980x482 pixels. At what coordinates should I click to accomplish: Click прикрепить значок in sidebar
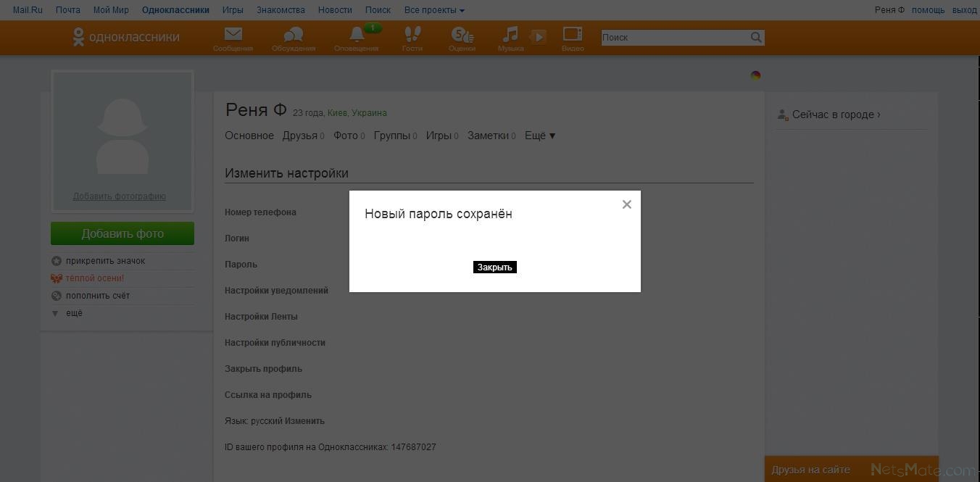105,261
